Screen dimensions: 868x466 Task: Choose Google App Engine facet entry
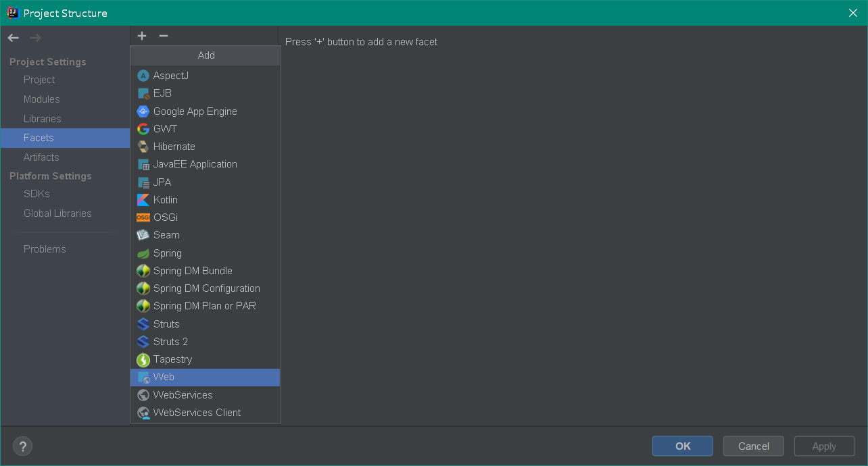206,111
